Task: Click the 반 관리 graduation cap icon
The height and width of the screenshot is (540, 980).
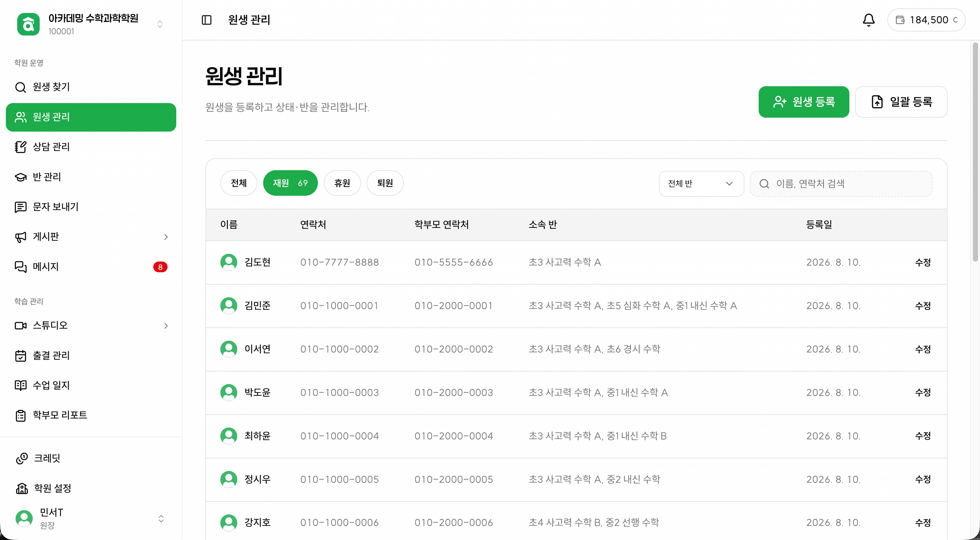Action: pyautogui.click(x=20, y=177)
